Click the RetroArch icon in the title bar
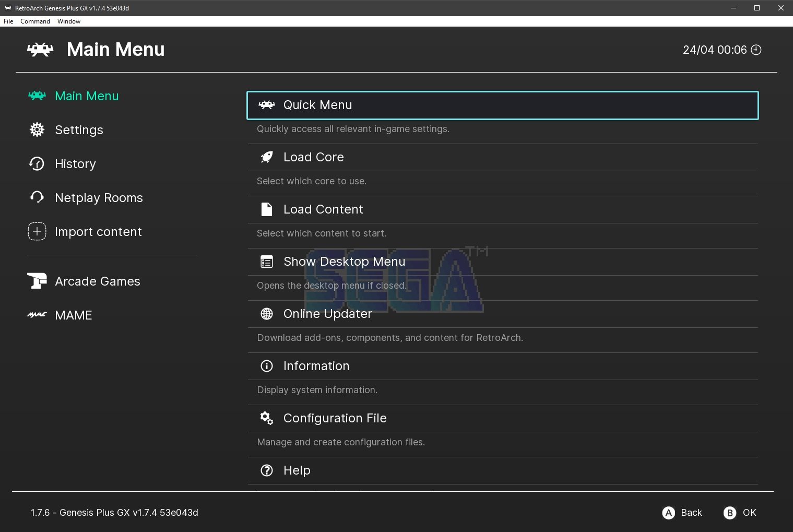Image resolution: width=793 pixels, height=532 pixels. (8, 8)
